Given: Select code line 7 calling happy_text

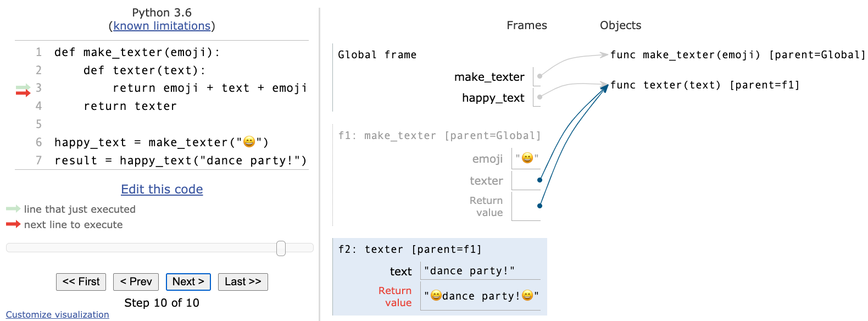Looking at the screenshot, I should coord(180,160).
